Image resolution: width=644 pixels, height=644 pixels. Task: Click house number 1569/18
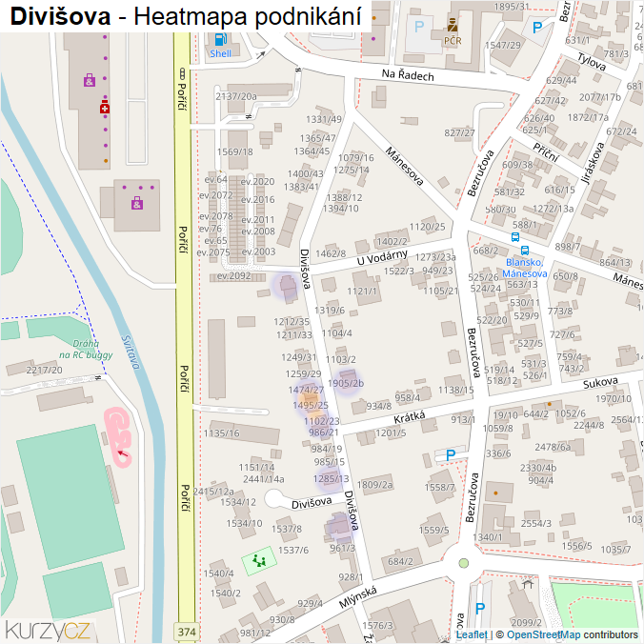click(235, 151)
